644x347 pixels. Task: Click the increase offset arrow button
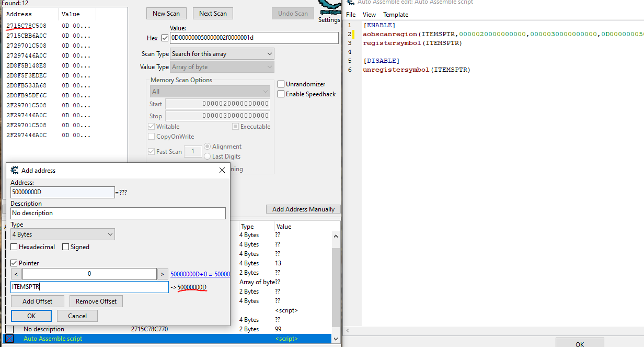tap(163, 274)
